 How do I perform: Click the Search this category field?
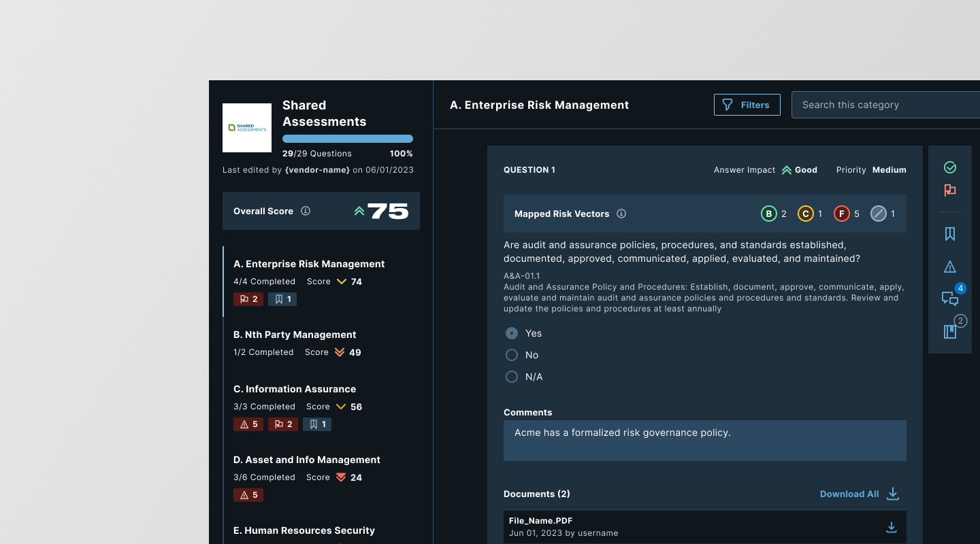pyautogui.click(x=885, y=105)
